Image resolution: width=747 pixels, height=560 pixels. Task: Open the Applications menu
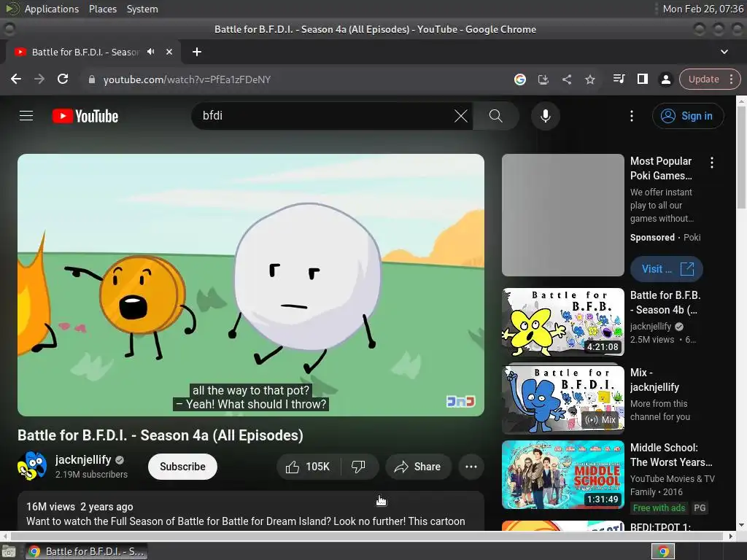pos(52,9)
